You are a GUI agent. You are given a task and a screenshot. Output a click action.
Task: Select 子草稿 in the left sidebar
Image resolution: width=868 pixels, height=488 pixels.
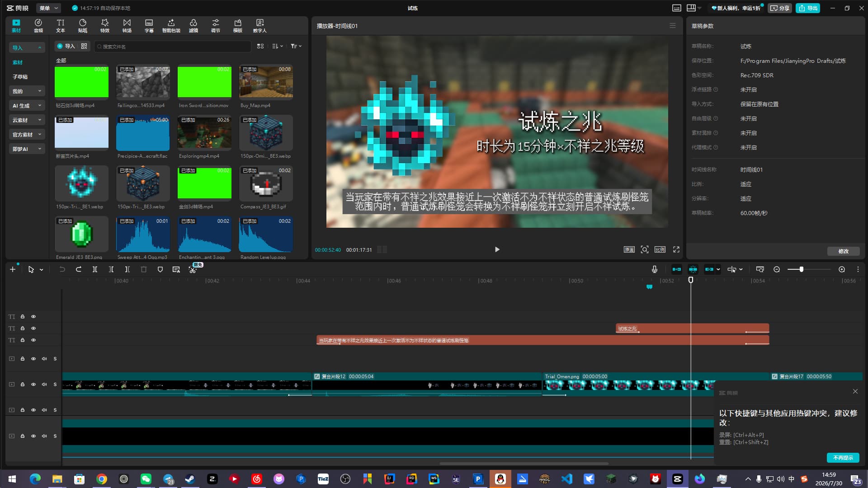[20, 77]
